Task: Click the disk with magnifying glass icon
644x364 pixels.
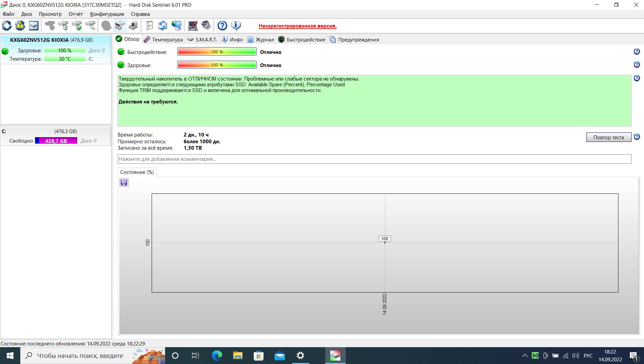Action: coord(90,26)
